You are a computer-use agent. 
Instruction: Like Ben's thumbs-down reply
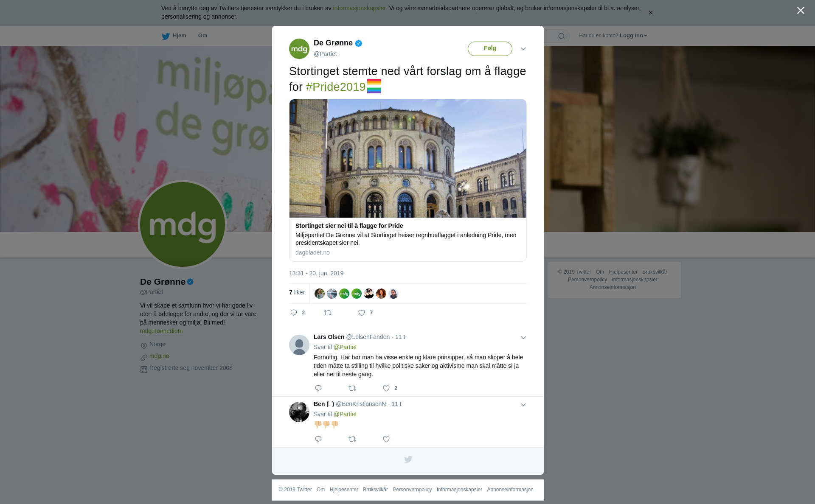pos(386,439)
